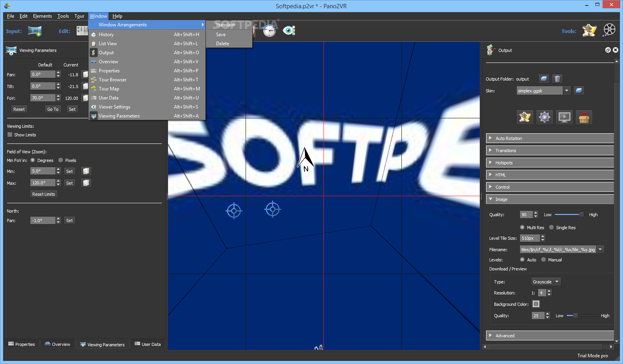Toggle the Show Limits checkbox
The image size is (623, 364).
coord(10,134)
